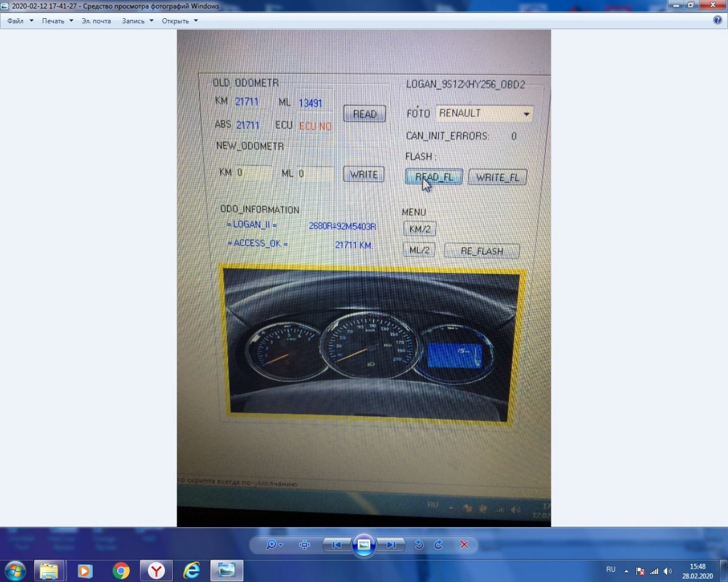The image size is (728, 582).
Task: Switch the RU language indicator
Action: 611,570
